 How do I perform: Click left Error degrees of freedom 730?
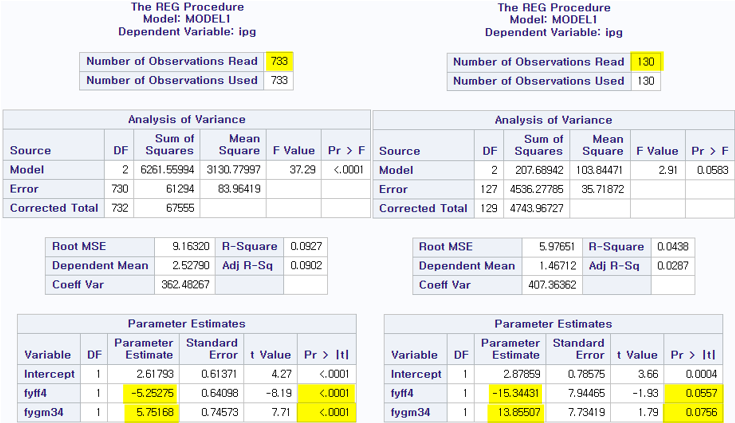coord(120,189)
